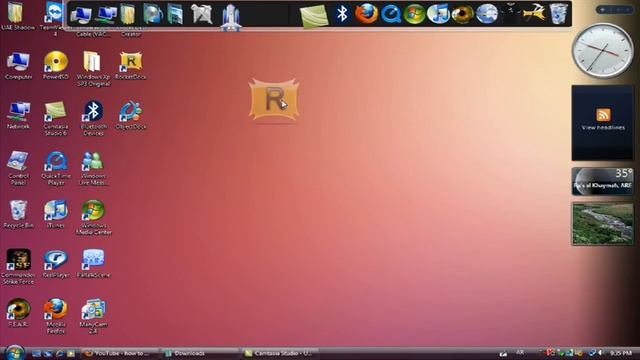This screenshot has height=360, width=640.
Task: Open Bluetooth icon in the dock
Action: coord(342,14)
